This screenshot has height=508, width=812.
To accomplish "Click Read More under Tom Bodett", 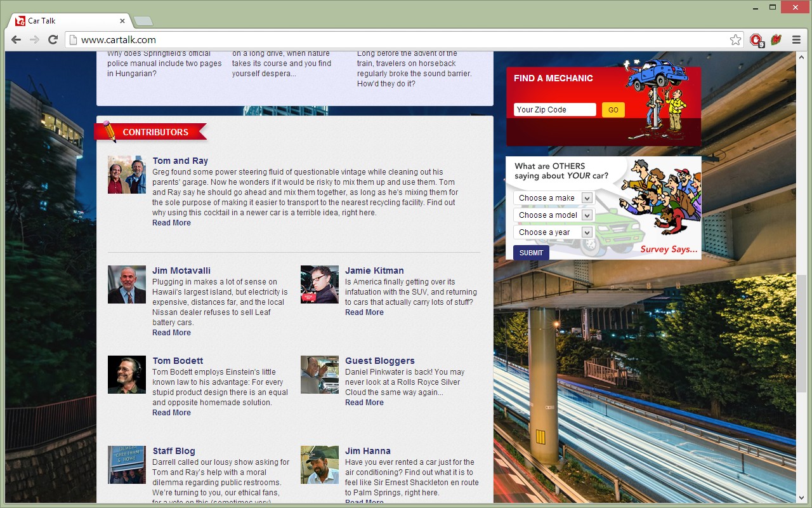I will click(x=171, y=413).
